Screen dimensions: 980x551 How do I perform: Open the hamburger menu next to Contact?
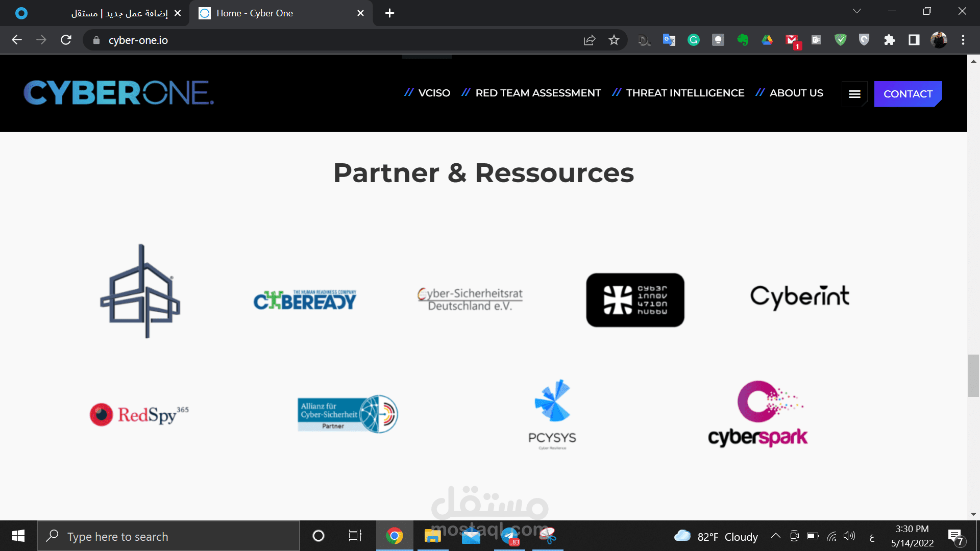[854, 94]
